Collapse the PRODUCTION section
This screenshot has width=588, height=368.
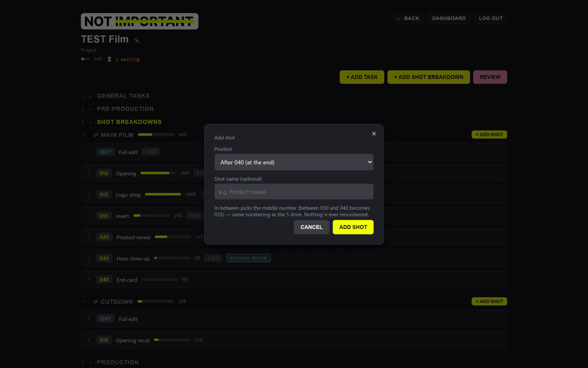pyautogui.click(x=90, y=363)
